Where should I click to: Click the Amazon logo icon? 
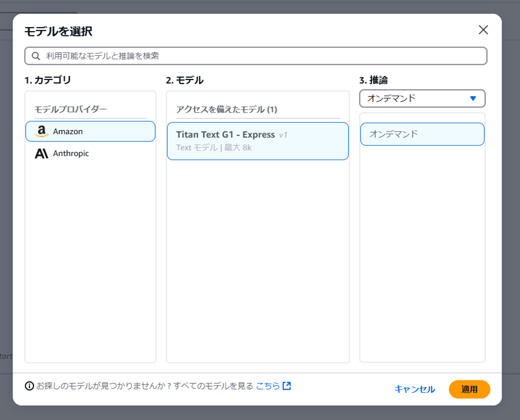coord(41,131)
